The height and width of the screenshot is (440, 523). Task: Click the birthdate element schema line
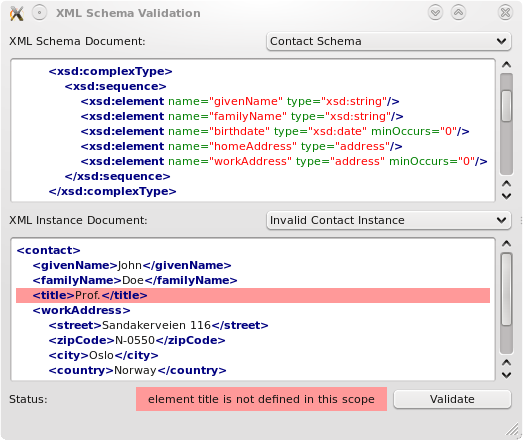pyautogui.click(x=275, y=131)
